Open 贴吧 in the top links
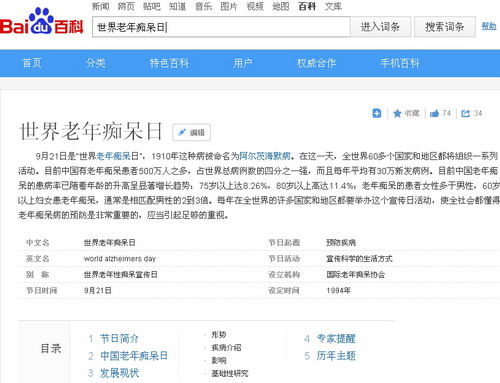This screenshot has width=500, height=383. pos(152,6)
